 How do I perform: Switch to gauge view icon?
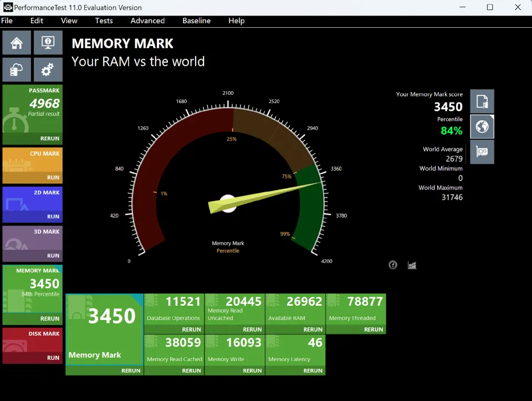coord(393,265)
